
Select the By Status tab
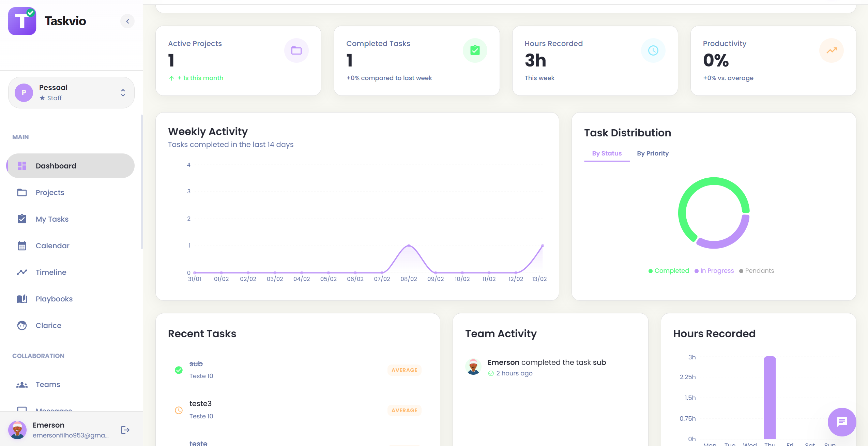pyautogui.click(x=607, y=153)
